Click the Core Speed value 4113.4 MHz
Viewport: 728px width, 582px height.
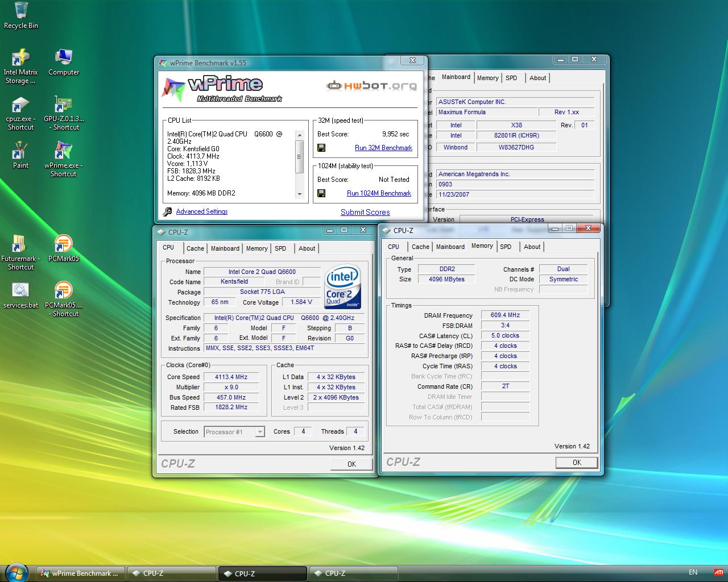(x=231, y=377)
